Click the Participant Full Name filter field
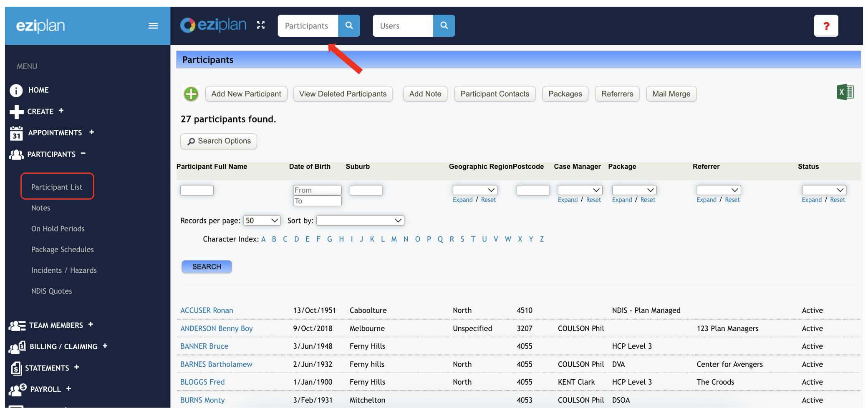Image resolution: width=868 pixels, height=416 pixels. coord(197,190)
